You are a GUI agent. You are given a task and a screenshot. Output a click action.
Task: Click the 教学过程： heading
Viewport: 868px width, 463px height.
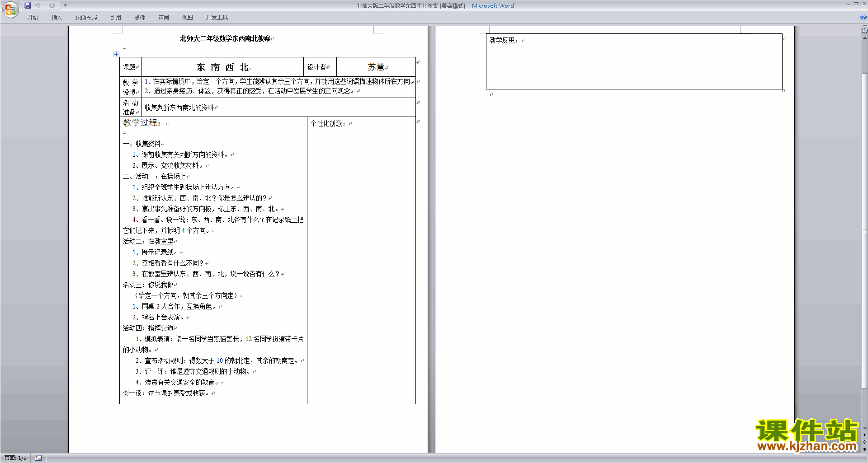point(142,122)
